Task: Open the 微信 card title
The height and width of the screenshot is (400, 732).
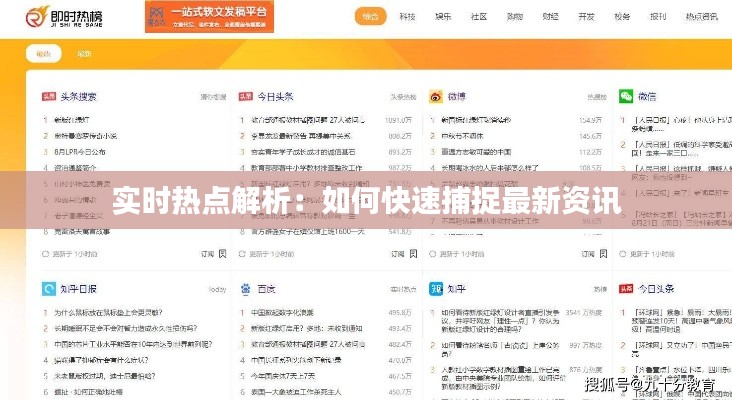Action: pyautogui.click(x=647, y=97)
